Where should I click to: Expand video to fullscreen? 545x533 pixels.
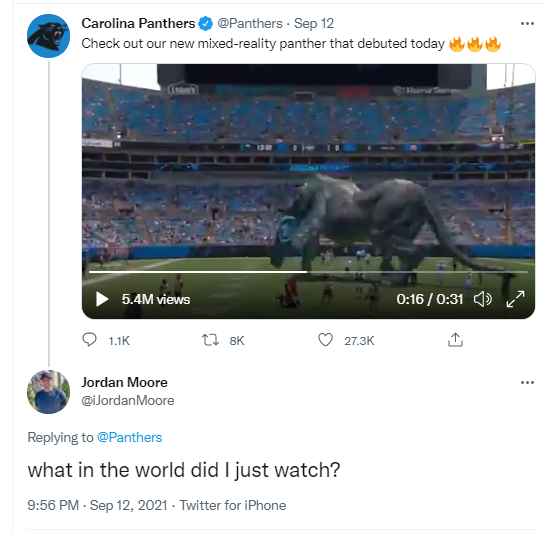[515, 299]
